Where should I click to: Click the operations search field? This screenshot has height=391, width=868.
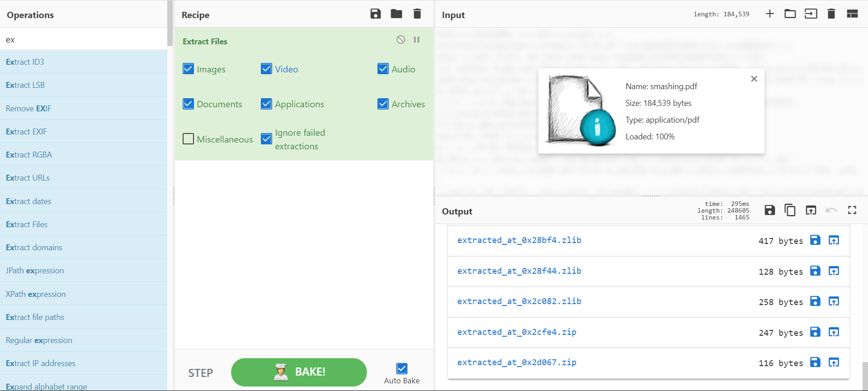[84, 40]
